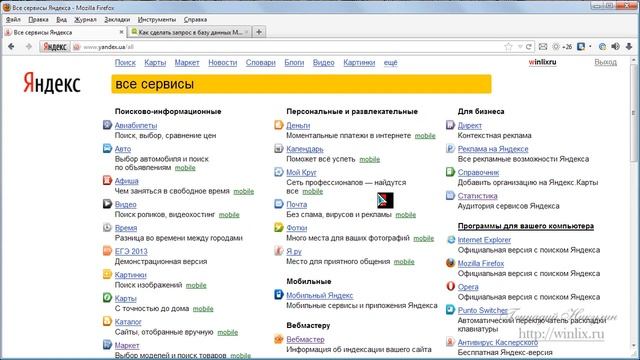Open the Картинки link in services list
Screen dimensions: 640x360
pyautogui.click(x=130, y=275)
